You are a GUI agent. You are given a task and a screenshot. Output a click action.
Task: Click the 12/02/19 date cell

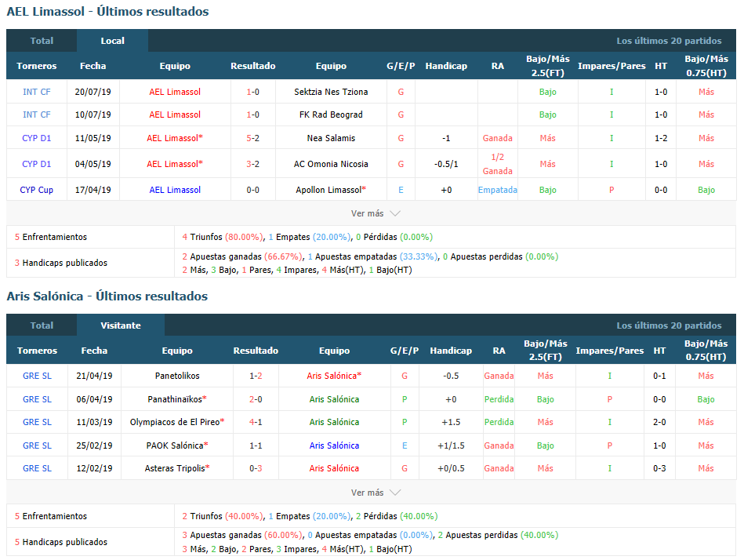pos(94,468)
